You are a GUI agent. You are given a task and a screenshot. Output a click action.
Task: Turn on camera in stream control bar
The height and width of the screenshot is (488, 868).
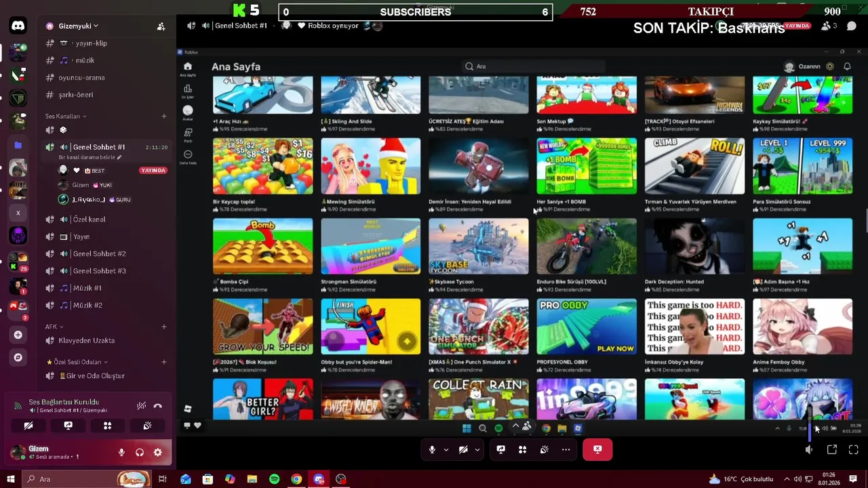coord(463,449)
